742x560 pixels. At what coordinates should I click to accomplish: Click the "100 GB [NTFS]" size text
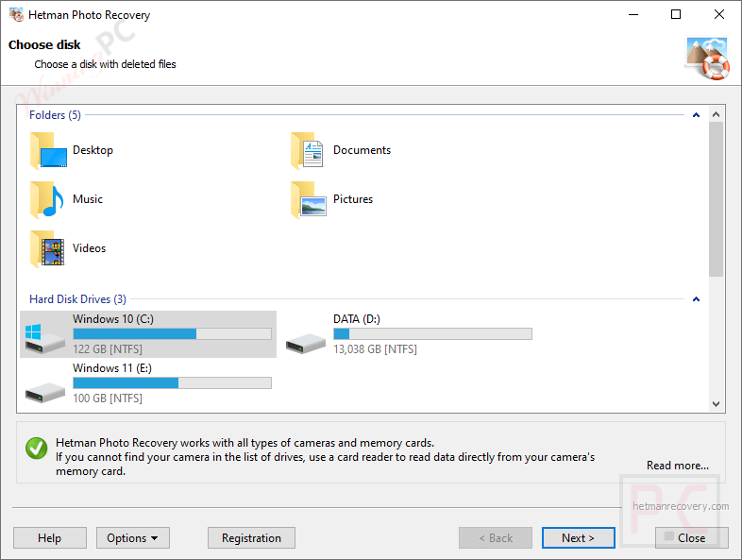point(108,399)
